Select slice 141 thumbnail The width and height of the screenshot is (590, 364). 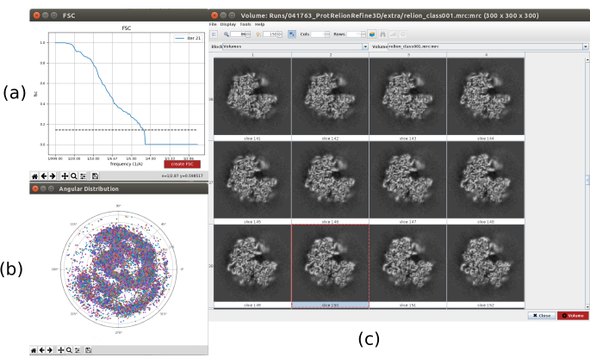coord(252,96)
